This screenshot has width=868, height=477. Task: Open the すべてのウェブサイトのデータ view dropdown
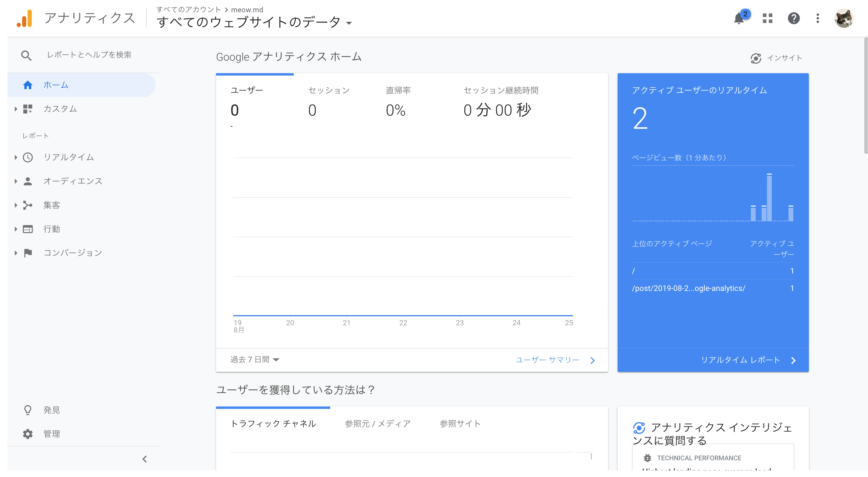(x=254, y=22)
